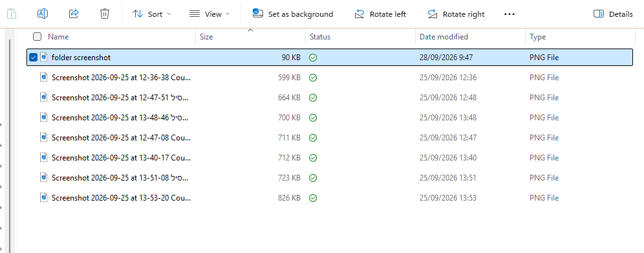Open the Sort dropdown
The width and height of the screenshot is (644, 253).
(x=151, y=14)
